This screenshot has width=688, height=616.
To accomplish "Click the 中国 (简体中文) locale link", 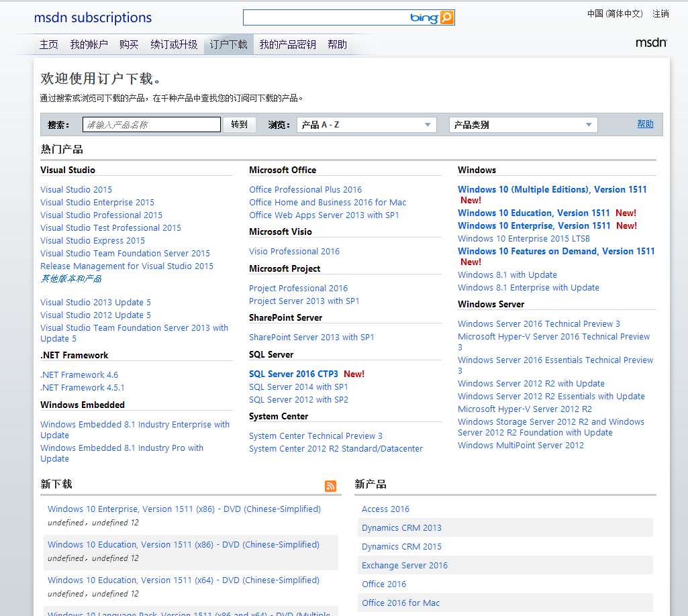I will pos(615,13).
